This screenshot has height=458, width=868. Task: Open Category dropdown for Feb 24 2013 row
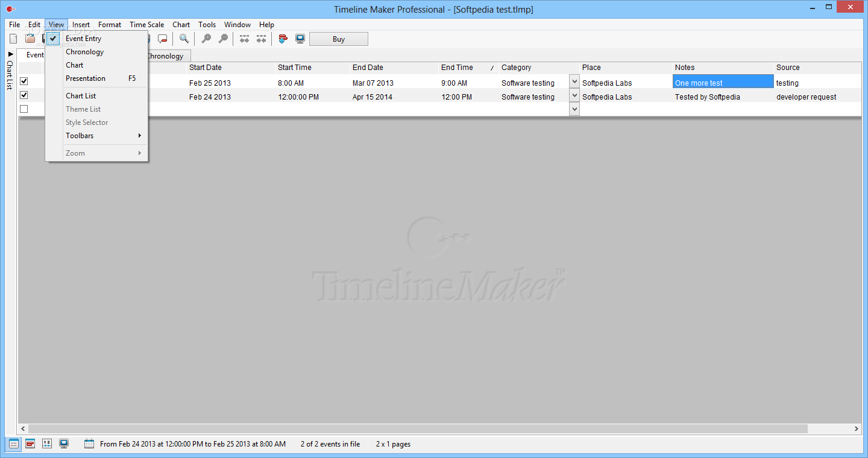(x=574, y=96)
